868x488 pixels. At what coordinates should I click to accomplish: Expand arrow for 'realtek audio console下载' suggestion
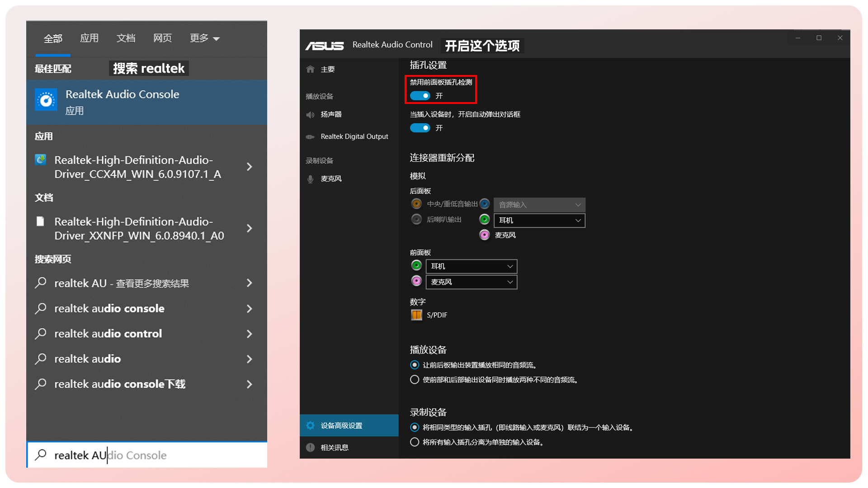(x=249, y=384)
